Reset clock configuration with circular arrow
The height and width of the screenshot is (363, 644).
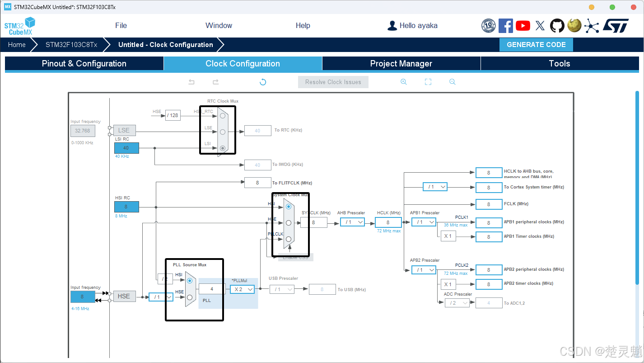[x=263, y=82]
